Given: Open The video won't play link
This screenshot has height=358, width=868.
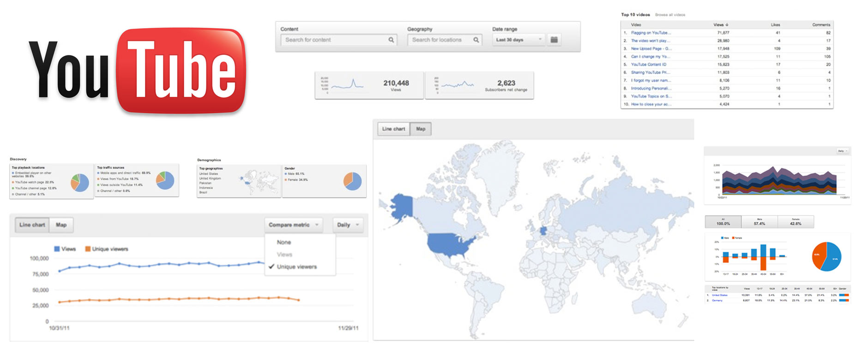Looking at the screenshot, I should [651, 41].
